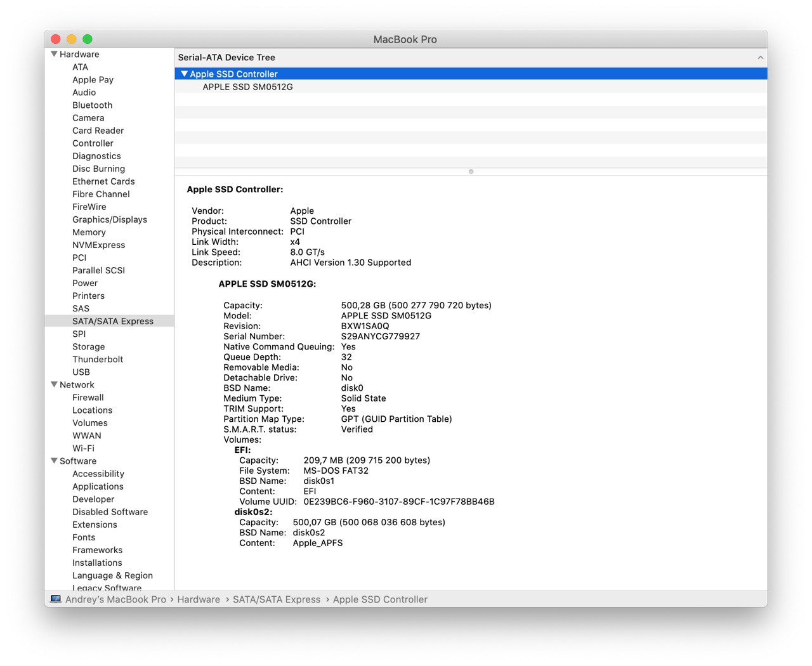Click Software section header label
The height and width of the screenshot is (666, 812).
pyautogui.click(x=78, y=461)
